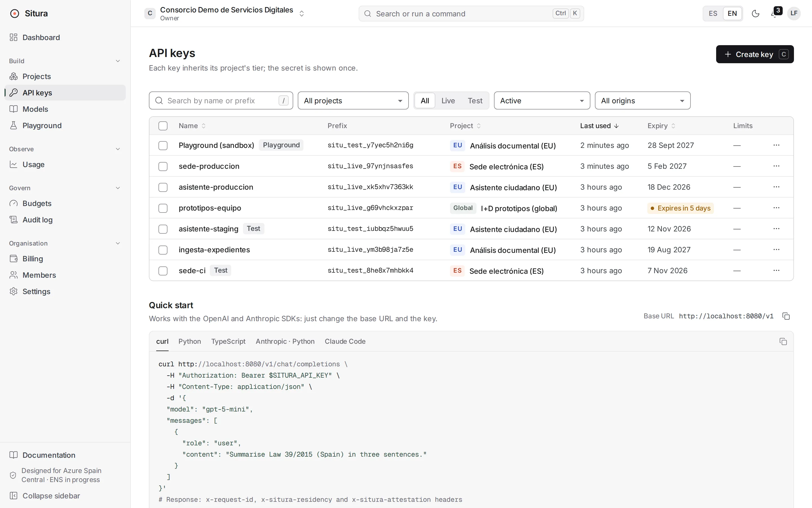Open the Documentation link
The height and width of the screenshot is (508, 812).
[65, 455]
